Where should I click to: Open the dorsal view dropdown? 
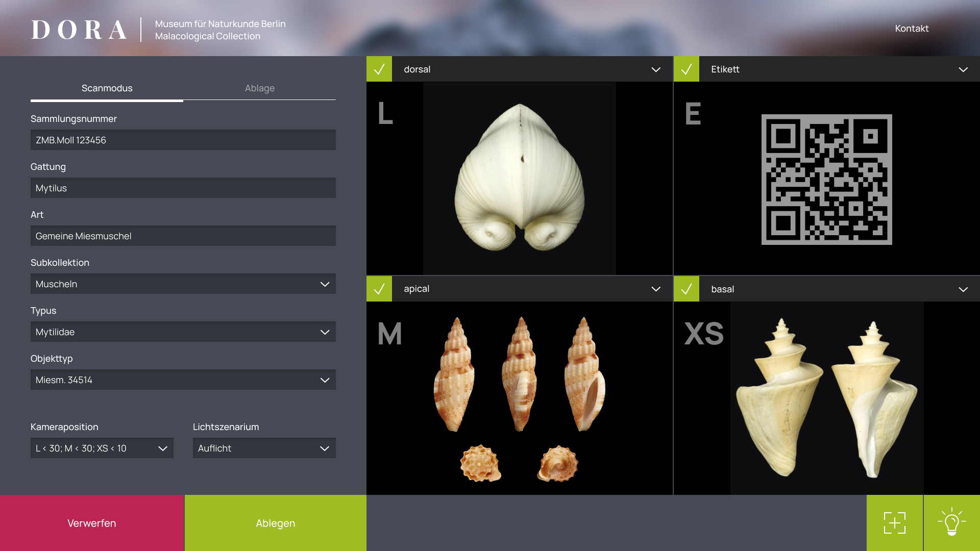(x=656, y=69)
